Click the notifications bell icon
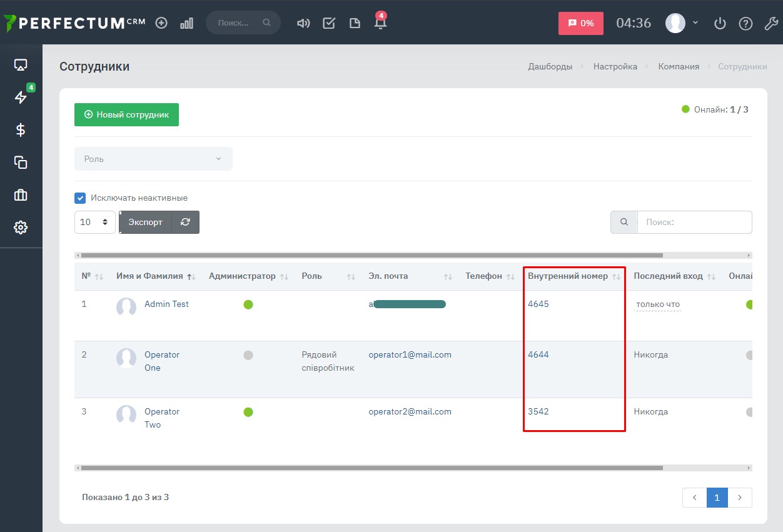 coord(380,24)
